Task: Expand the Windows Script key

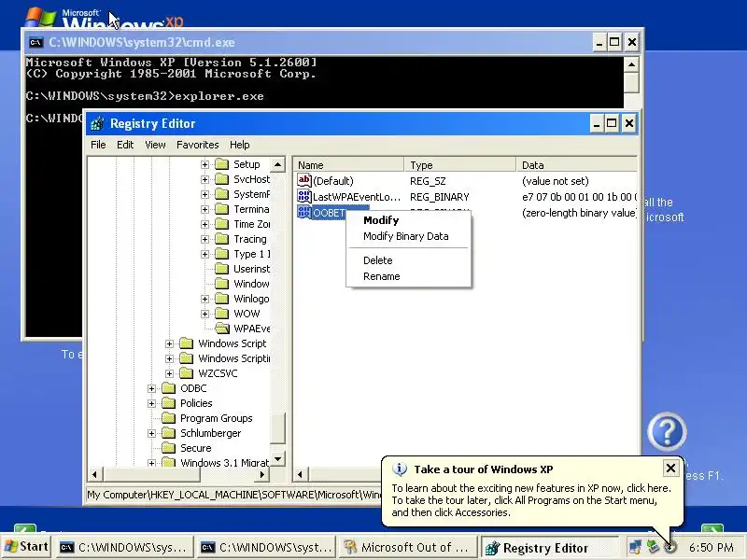Action: (169, 343)
